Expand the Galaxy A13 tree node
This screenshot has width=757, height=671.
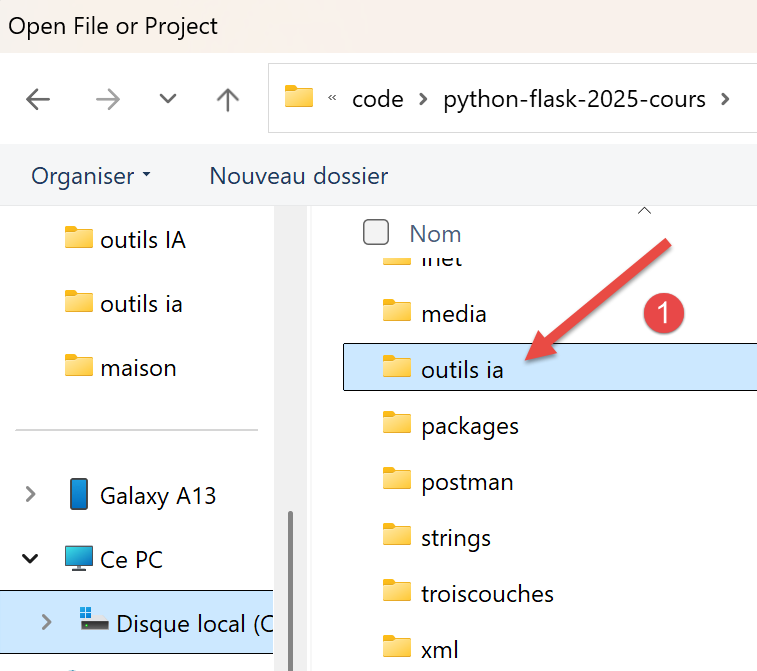coord(31,495)
